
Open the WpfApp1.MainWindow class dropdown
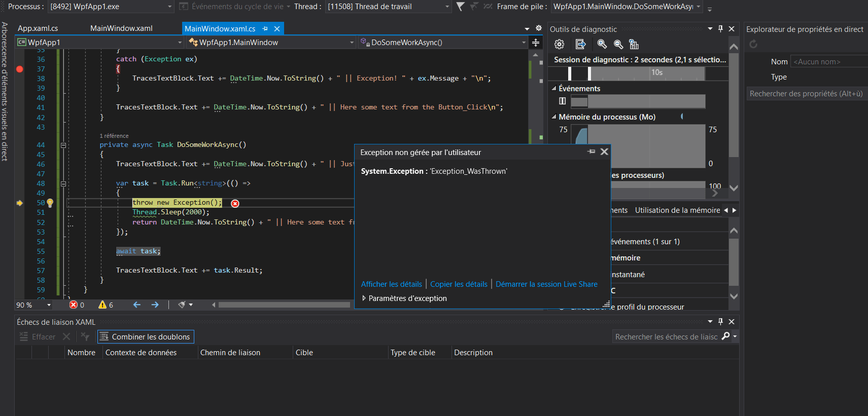click(x=352, y=43)
